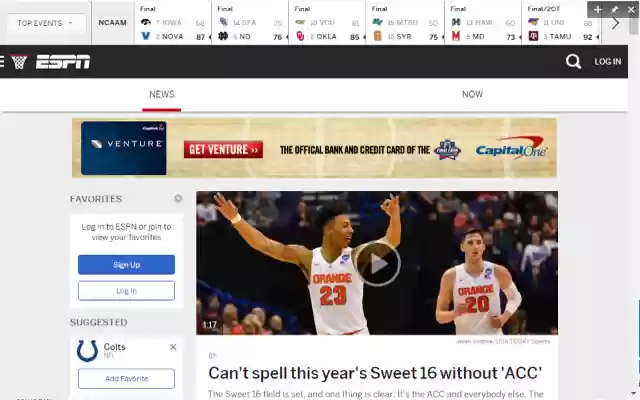The height and width of the screenshot is (400, 640).
Task: Switch to the NOW tab
Action: pyautogui.click(x=472, y=94)
